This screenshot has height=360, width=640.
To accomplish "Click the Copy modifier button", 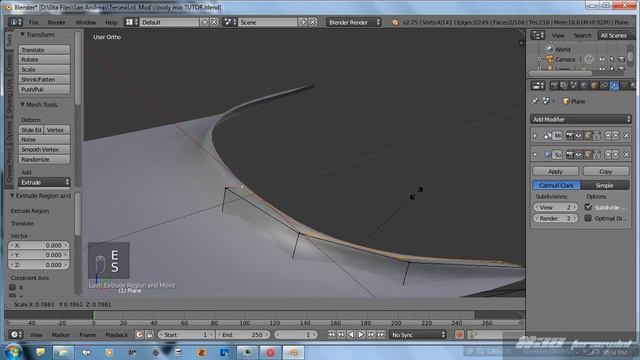I will (606, 171).
